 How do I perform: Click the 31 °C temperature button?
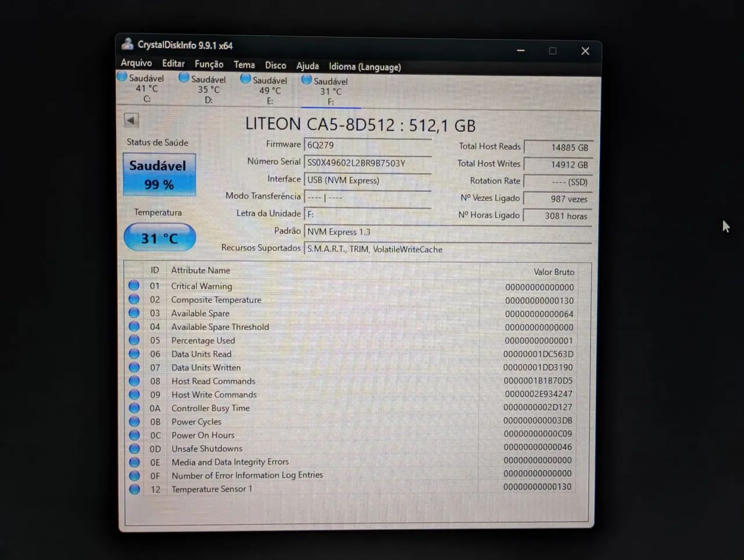(160, 238)
